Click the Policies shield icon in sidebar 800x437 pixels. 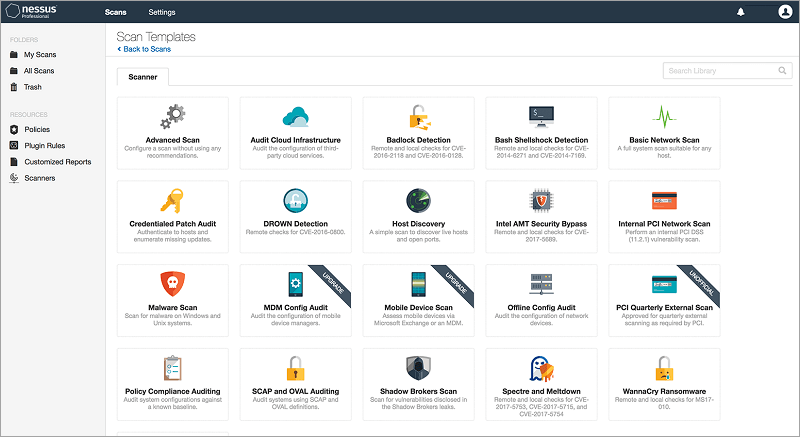(14, 130)
